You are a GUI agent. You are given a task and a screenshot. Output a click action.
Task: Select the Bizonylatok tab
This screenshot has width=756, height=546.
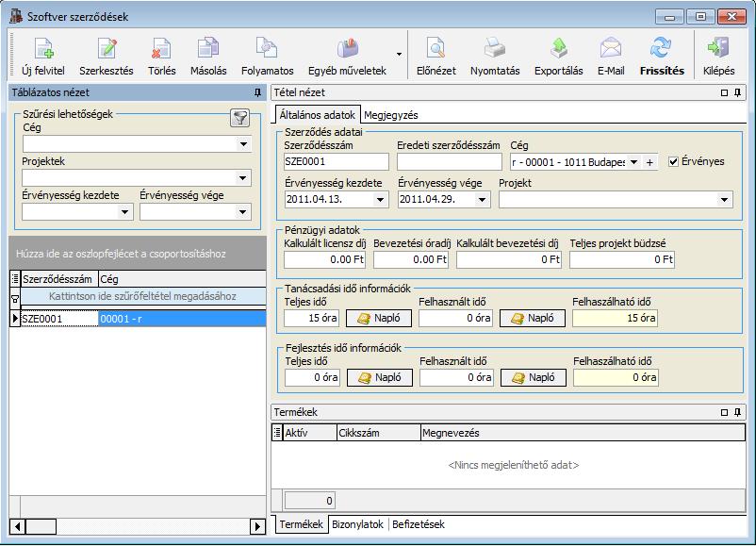pyautogui.click(x=357, y=524)
